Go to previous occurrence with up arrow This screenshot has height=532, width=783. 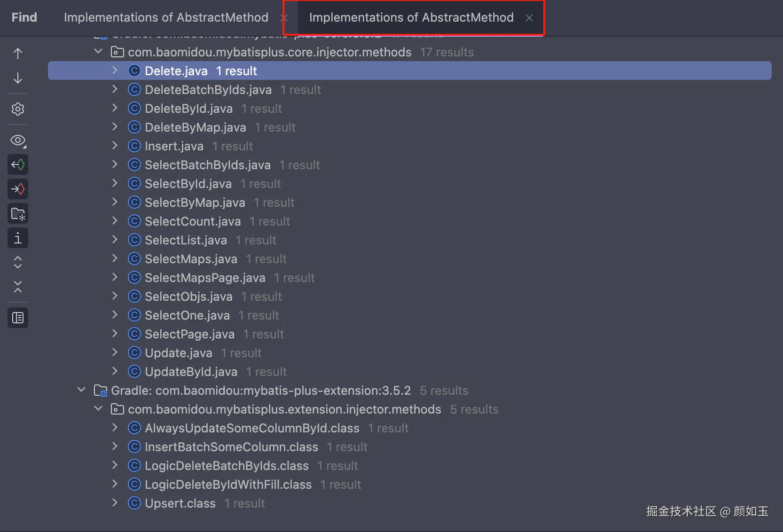[18, 54]
